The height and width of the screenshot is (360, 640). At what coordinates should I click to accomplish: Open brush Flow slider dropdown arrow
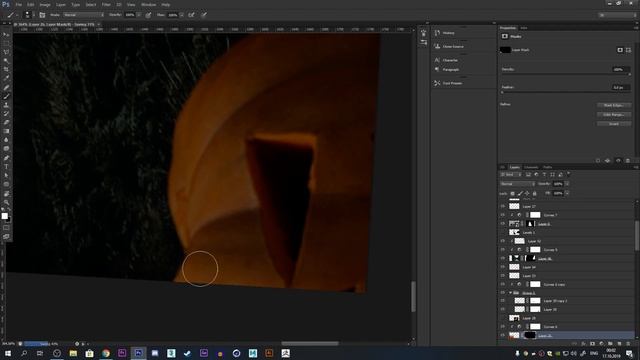(182, 15)
